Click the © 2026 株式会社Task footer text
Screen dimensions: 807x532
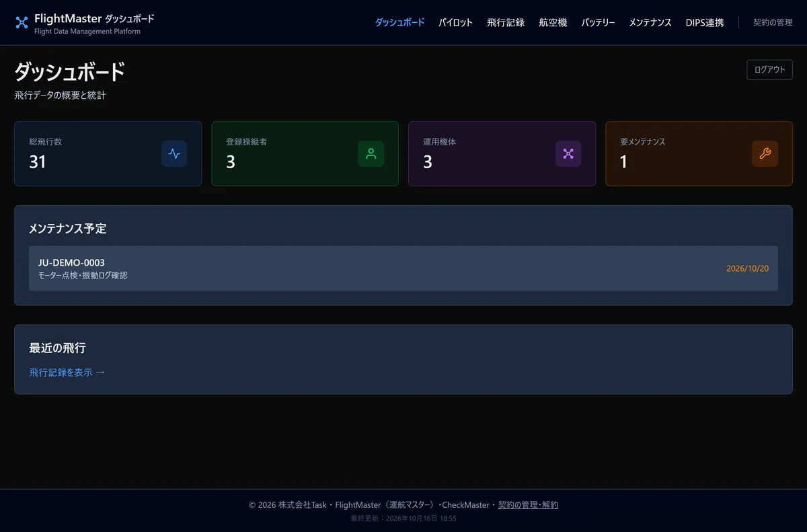[288, 504]
